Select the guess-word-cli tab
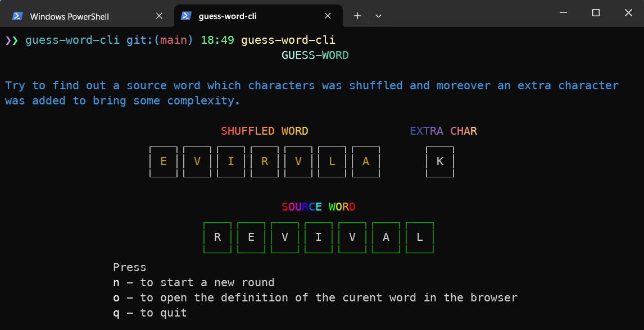Image resolution: width=644 pixels, height=330 pixels. point(258,16)
